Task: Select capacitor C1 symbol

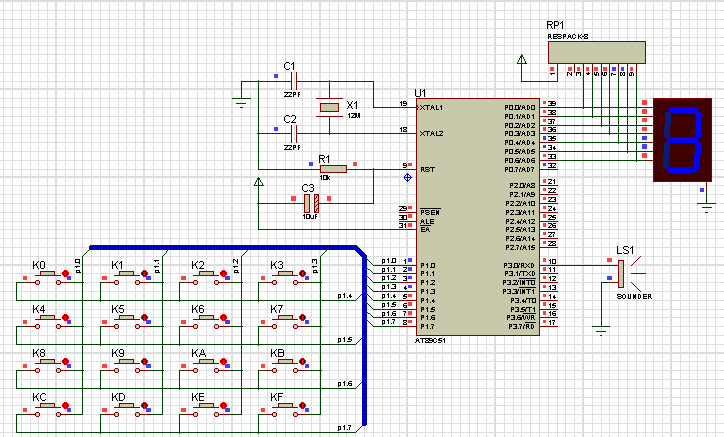Action: pos(294,82)
